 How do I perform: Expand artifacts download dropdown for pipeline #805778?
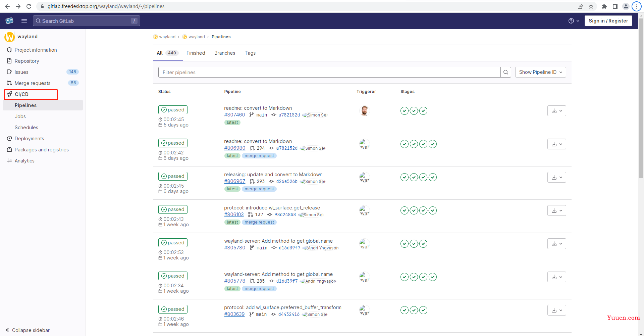coord(557,277)
